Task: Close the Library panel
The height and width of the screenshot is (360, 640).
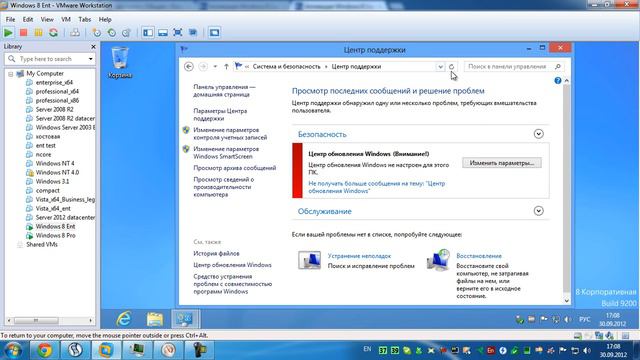Action: coord(93,47)
